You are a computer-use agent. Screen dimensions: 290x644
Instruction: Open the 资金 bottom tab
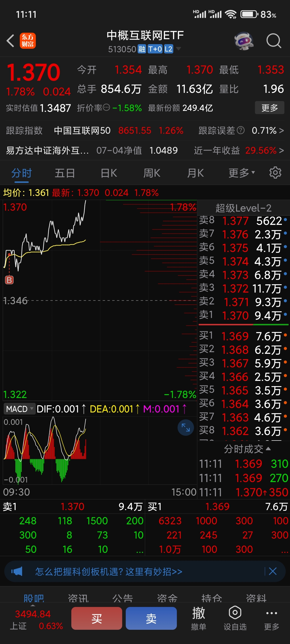(x=167, y=598)
